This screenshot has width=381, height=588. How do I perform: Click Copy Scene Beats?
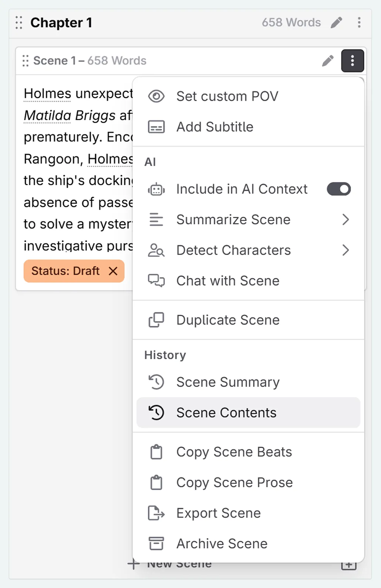click(234, 452)
